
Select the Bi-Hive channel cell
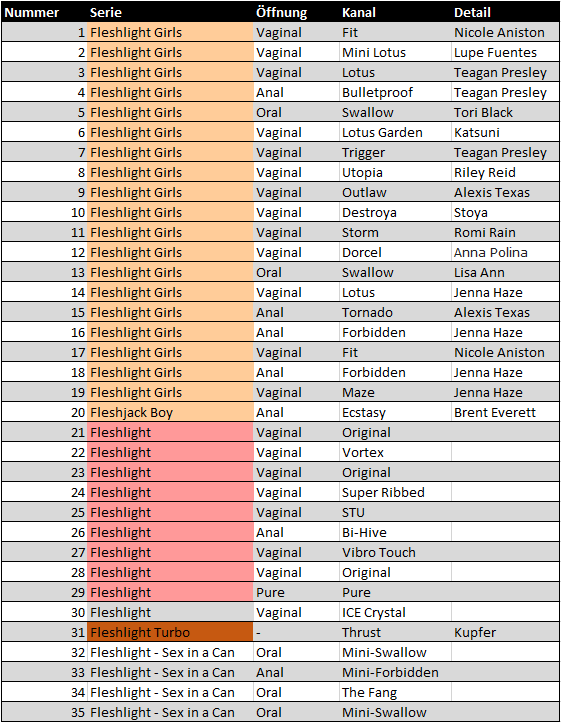[395, 532]
